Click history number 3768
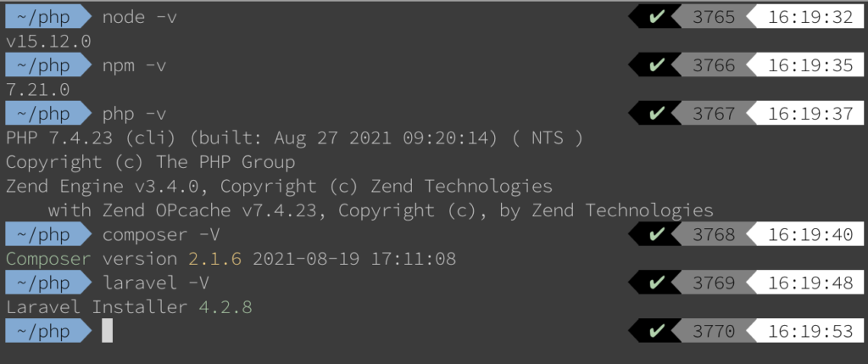This screenshot has width=868, height=364. 714,235
